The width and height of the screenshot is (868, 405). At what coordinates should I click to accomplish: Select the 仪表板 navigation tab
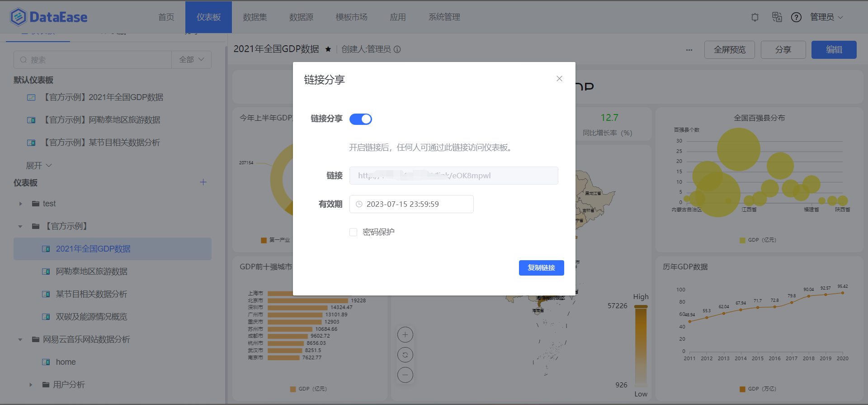pyautogui.click(x=208, y=17)
